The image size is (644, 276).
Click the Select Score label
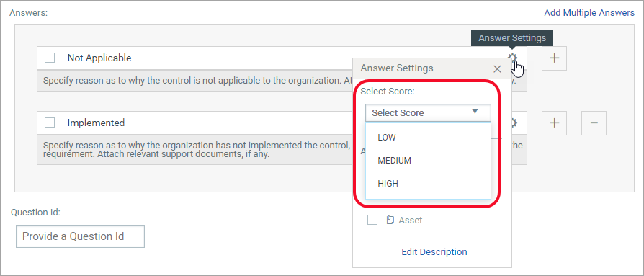[388, 92]
